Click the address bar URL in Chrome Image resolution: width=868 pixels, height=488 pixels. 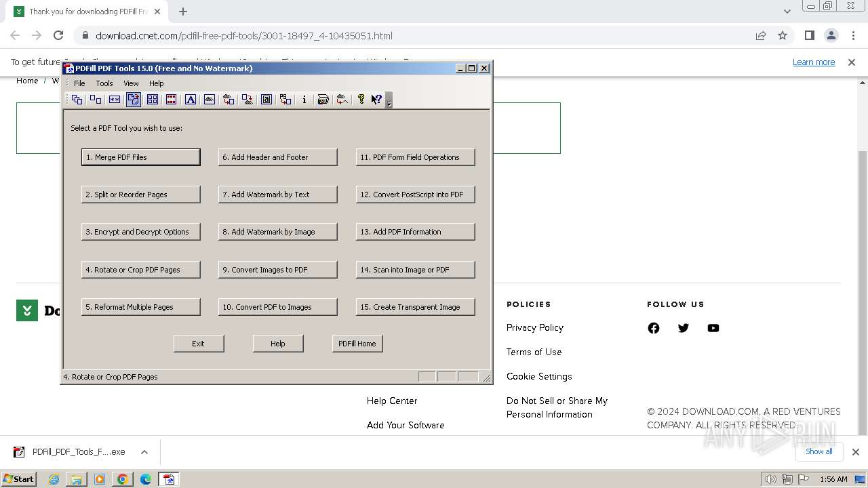pyautogui.click(x=244, y=36)
